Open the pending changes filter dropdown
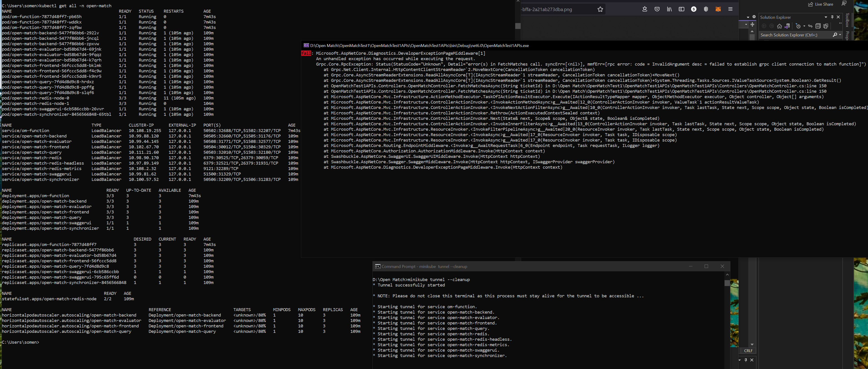The image size is (868, 369). tap(804, 27)
